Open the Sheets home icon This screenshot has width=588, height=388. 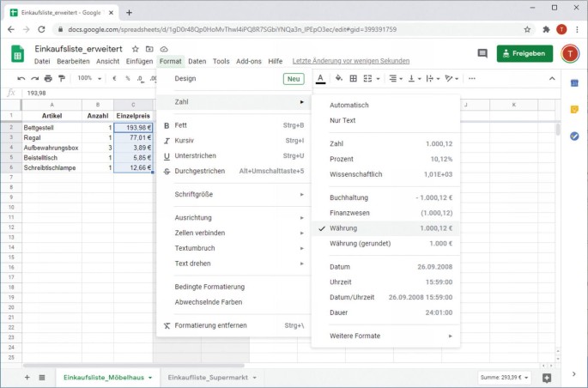tap(17, 53)
